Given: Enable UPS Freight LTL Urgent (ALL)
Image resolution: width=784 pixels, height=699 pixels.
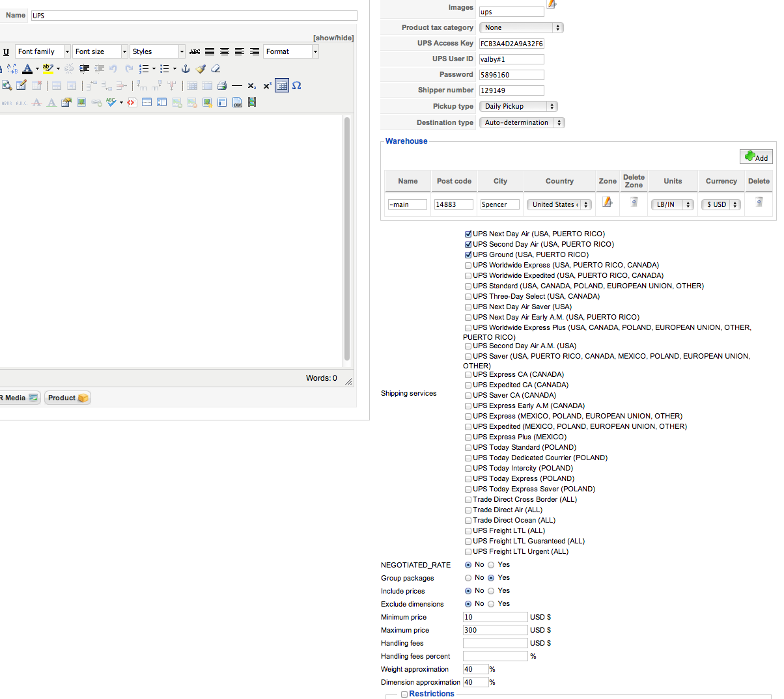Looking at the screenshot, I should pos(468,551).
